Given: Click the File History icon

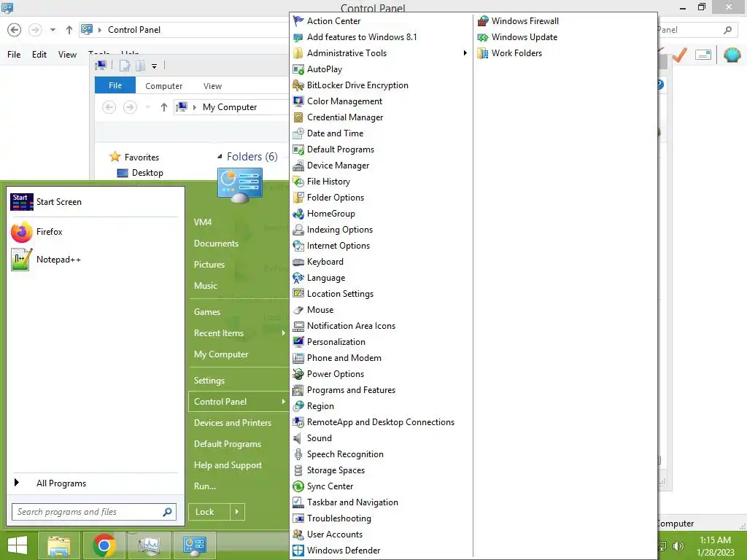Looking at the screenshot, I should click(298, 182).
